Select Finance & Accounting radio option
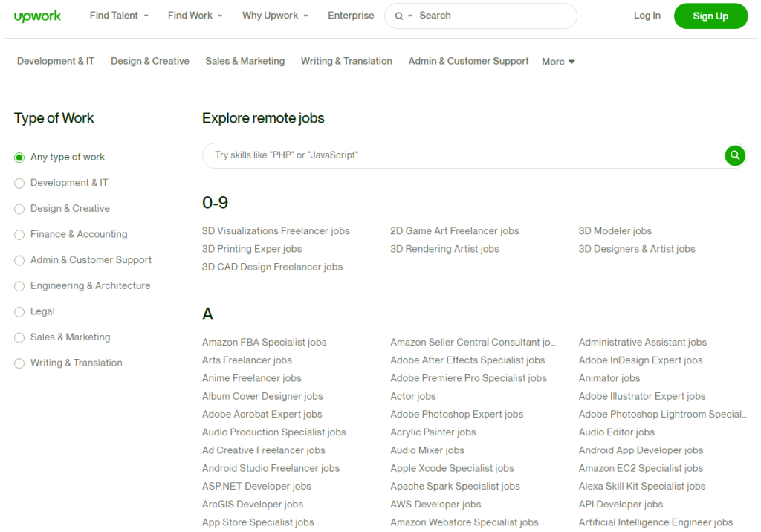The height and width of the screenshot is (532, 761). tap(19, 235)
